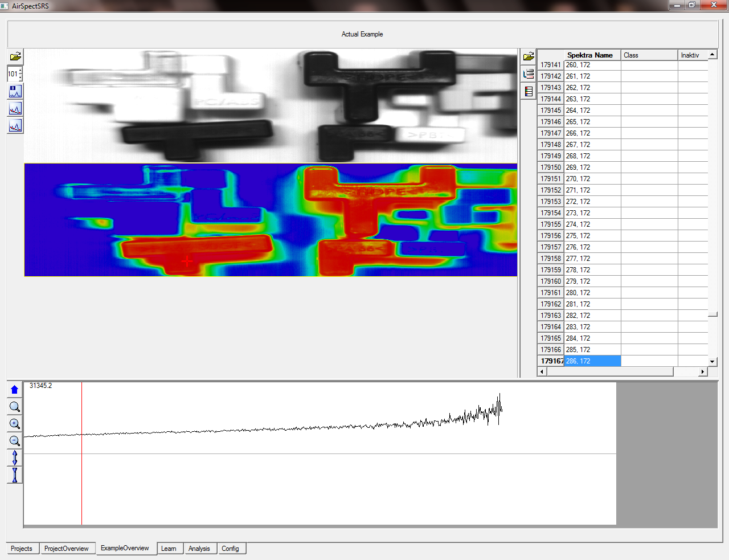Screen dimensions: 729x560
Task: Click the blue home arrow beside the plot
Action: pyautogui.click(x=15, y=390)
